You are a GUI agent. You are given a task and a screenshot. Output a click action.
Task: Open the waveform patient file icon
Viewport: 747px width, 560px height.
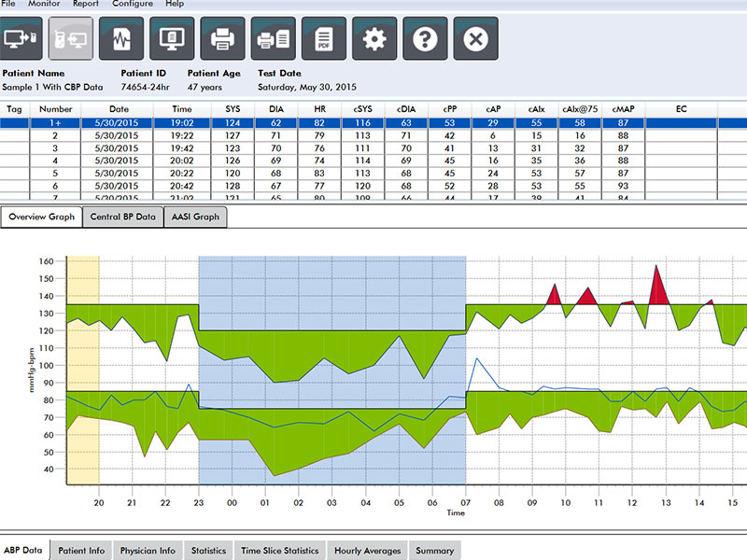point(121,38)
